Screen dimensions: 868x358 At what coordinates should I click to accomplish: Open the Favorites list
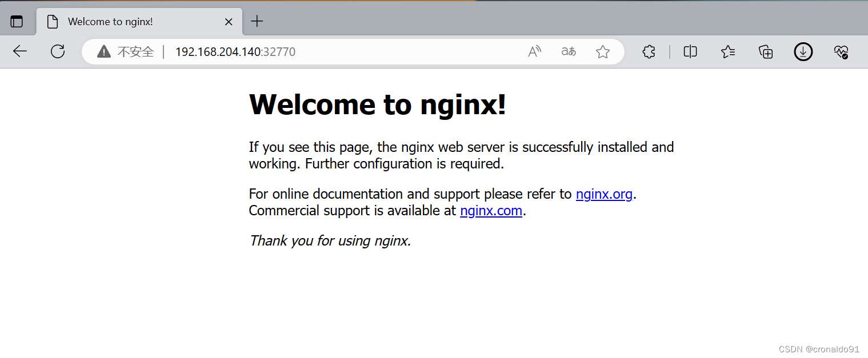[728, 52]
